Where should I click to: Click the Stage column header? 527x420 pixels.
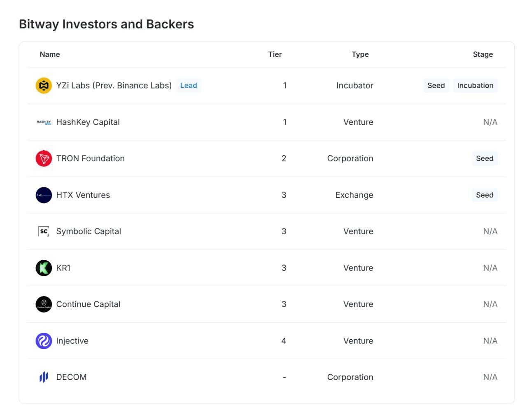483,54
